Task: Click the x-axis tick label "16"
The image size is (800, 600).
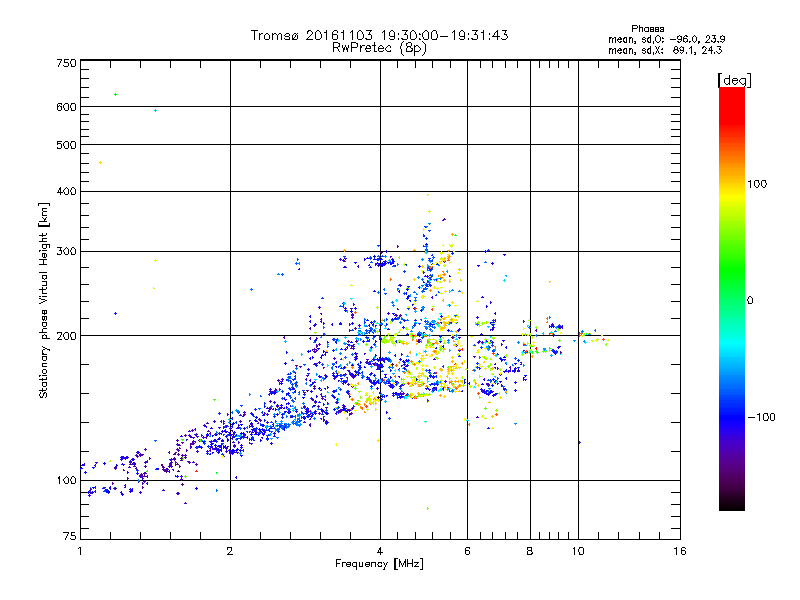Action: [x=680, y=551]
